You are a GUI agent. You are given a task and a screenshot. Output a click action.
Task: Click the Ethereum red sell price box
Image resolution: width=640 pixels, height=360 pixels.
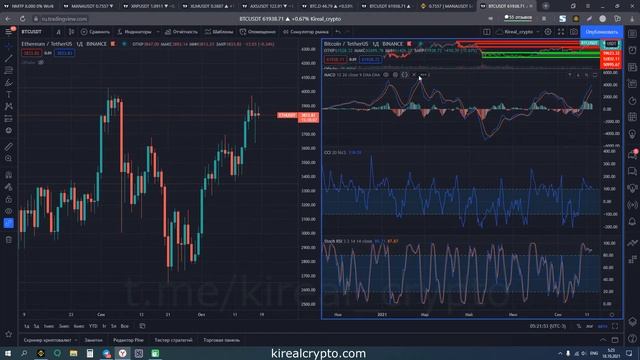[31, 53]
